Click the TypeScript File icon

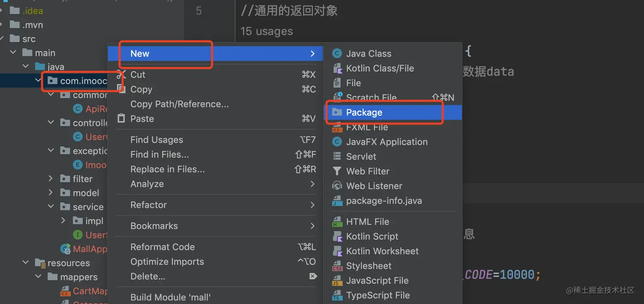pos(337,295)
